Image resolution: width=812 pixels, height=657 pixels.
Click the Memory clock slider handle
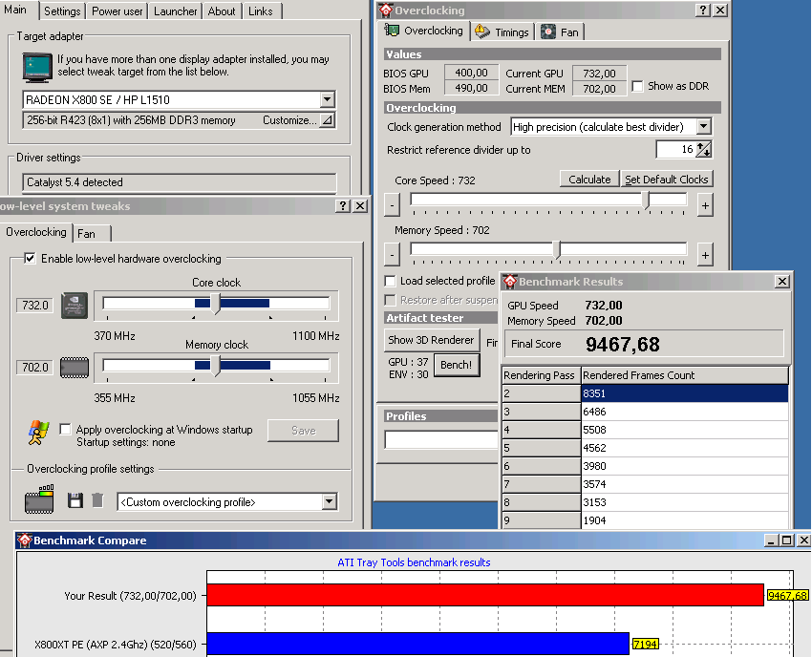pos(216,366)
